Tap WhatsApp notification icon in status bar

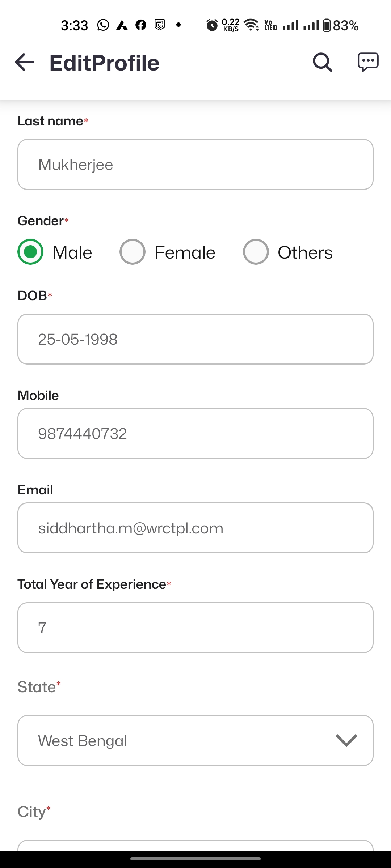click(103, 25)
